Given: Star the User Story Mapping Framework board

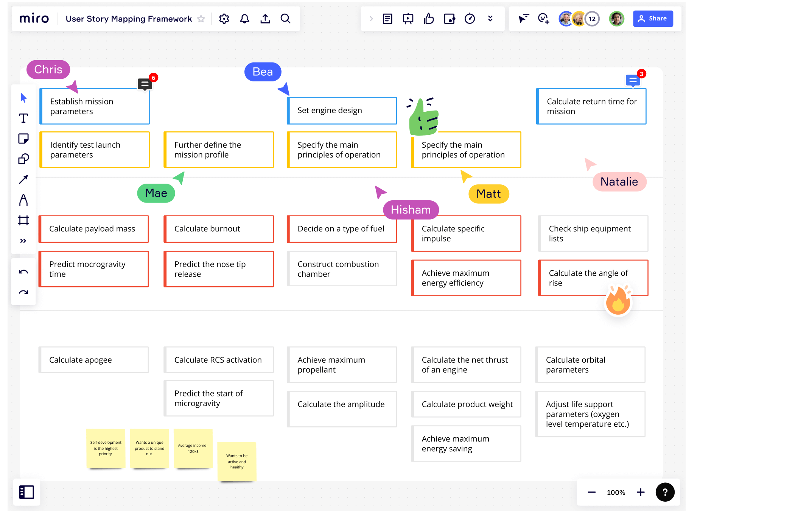Looking at the screenshot, I should click(x=201, y=19).
